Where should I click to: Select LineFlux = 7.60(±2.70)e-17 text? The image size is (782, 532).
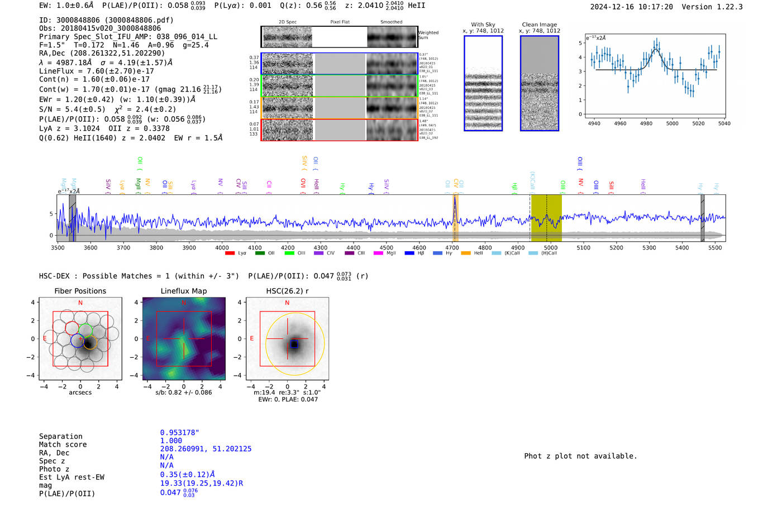point(97,71)
